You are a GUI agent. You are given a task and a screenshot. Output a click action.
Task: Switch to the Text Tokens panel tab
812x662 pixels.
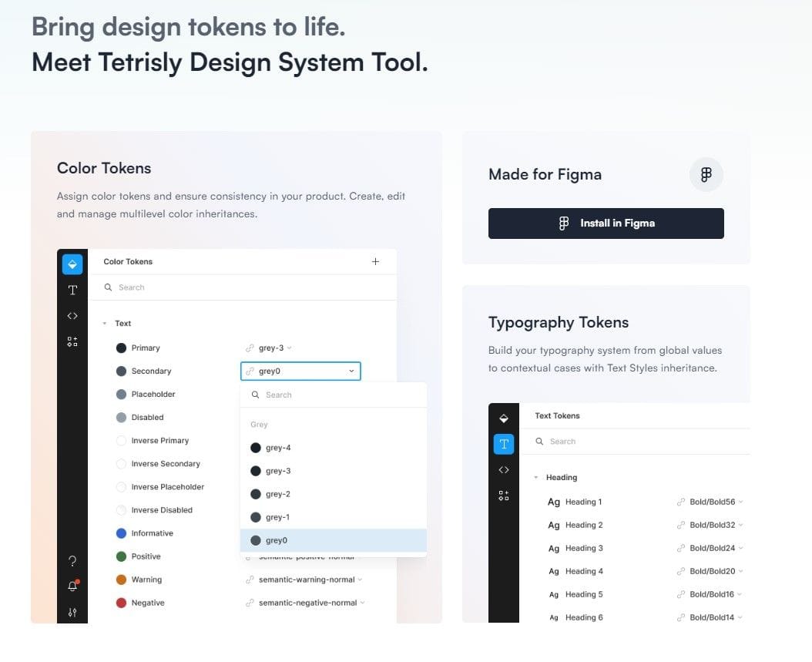point(504,444)
